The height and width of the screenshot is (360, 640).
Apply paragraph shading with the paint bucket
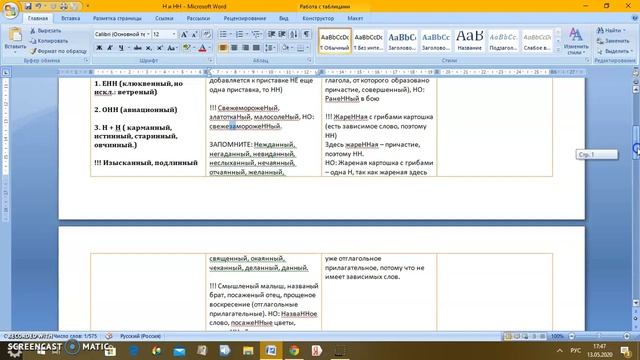pos(285,48)
